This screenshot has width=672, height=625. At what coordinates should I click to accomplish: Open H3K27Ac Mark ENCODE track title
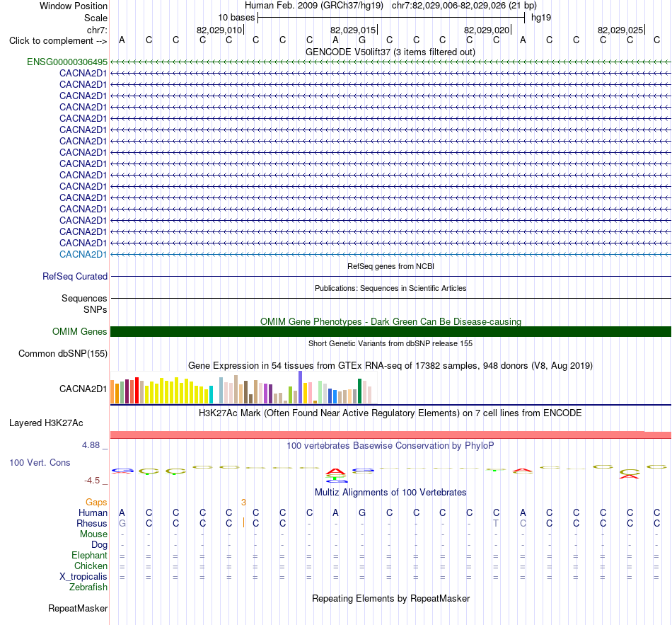coord(390,413)
